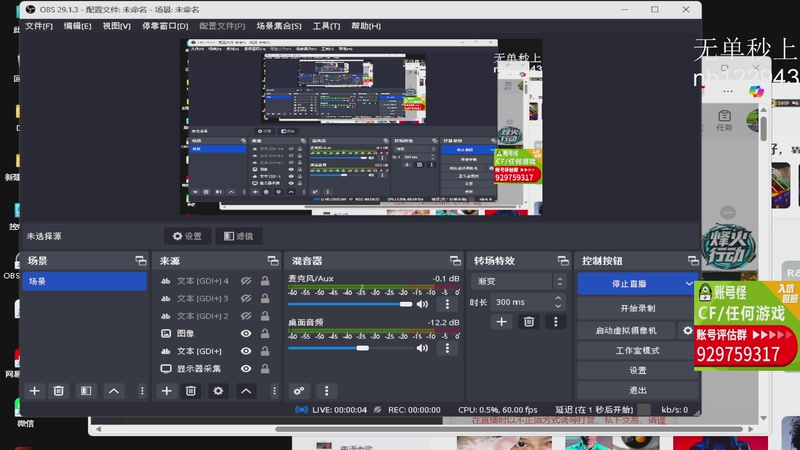Open the 帮助(H) menu

366,26
